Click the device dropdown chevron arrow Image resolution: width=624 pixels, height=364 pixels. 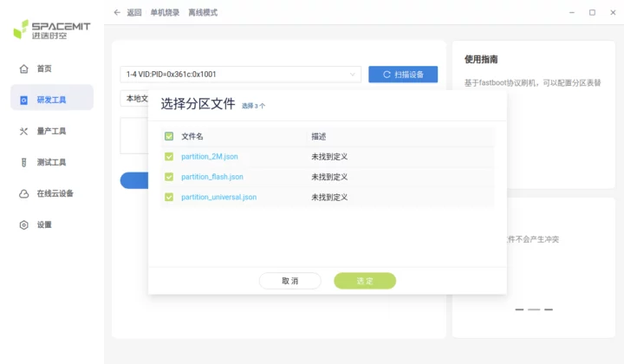pyautogui.click(x=352, y=75)
